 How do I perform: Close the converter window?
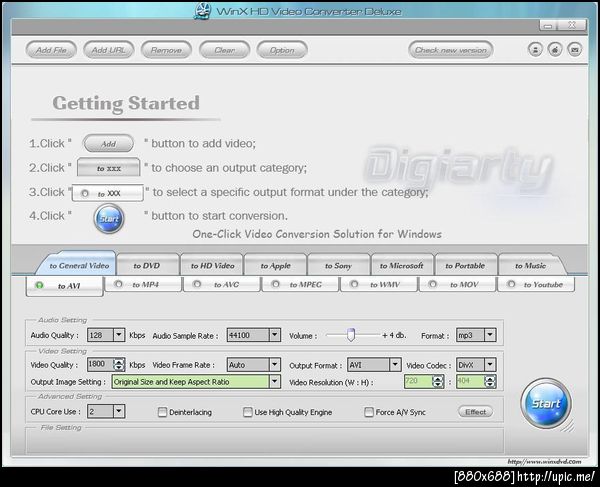coord(572,25)
